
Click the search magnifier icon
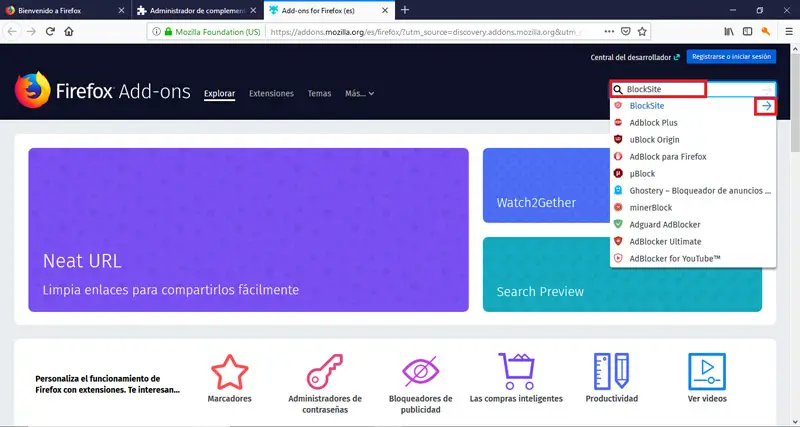618,89
